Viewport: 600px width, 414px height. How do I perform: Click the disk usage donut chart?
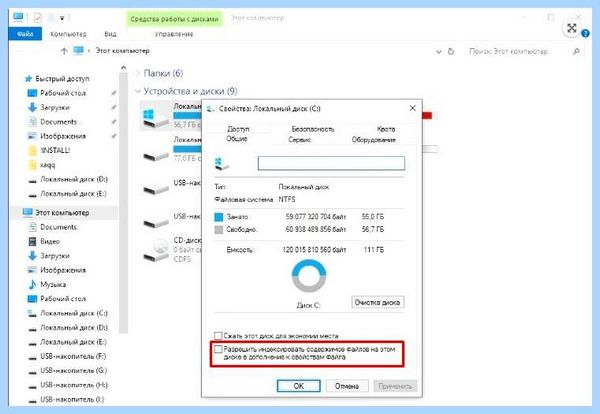309,275
